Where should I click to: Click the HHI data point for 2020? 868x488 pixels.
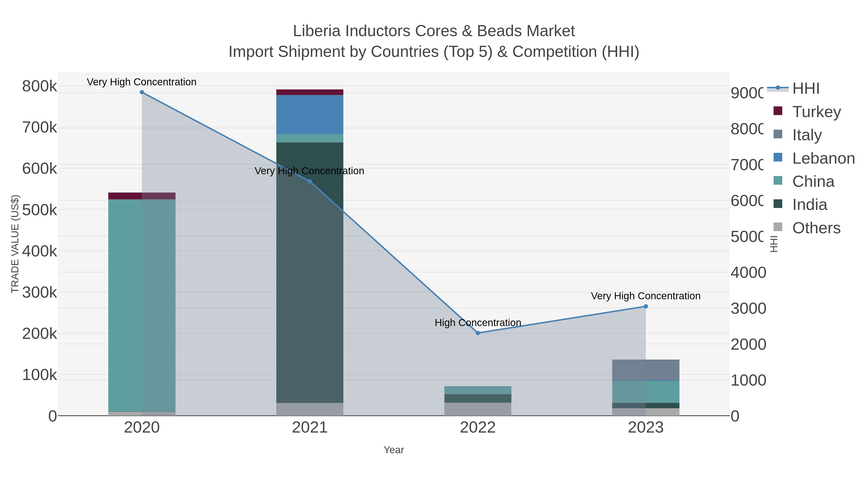(x=142, y=92)
